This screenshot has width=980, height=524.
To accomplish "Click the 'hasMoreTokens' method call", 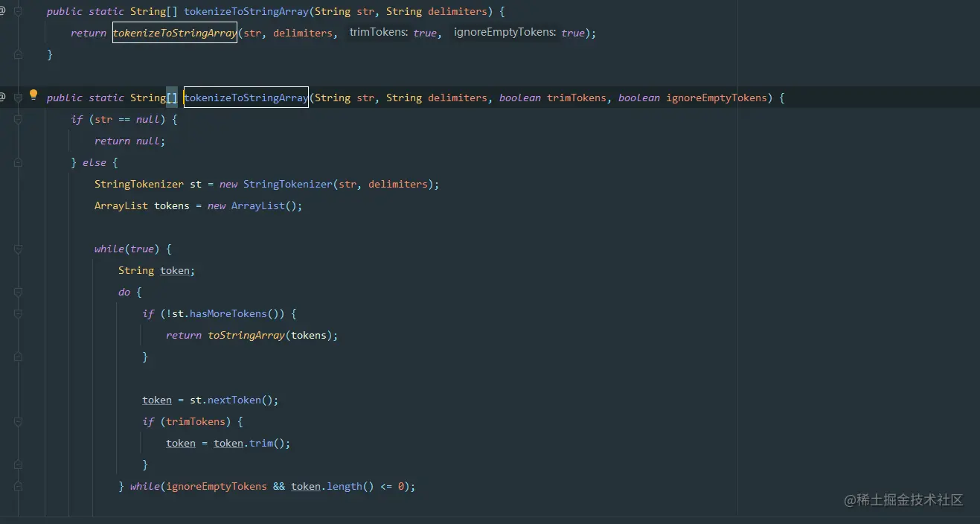I will tap(228, 313).
